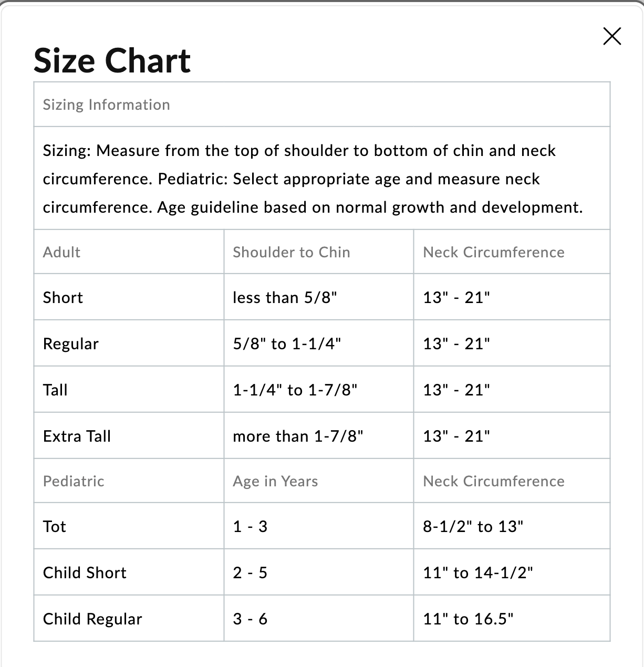Click the "less than 5/8" measurement cell
This screenshot has height=667, width=644.
[x=285, y=298]
